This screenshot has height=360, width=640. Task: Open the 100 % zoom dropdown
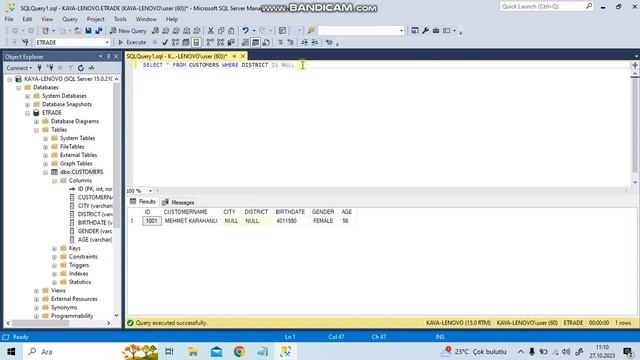click(150, 191)
